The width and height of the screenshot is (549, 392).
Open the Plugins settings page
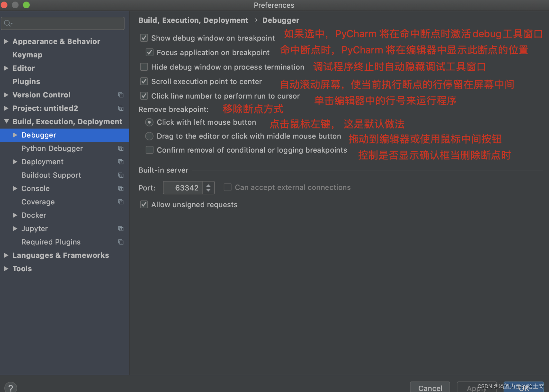click(x=26, y=81)
